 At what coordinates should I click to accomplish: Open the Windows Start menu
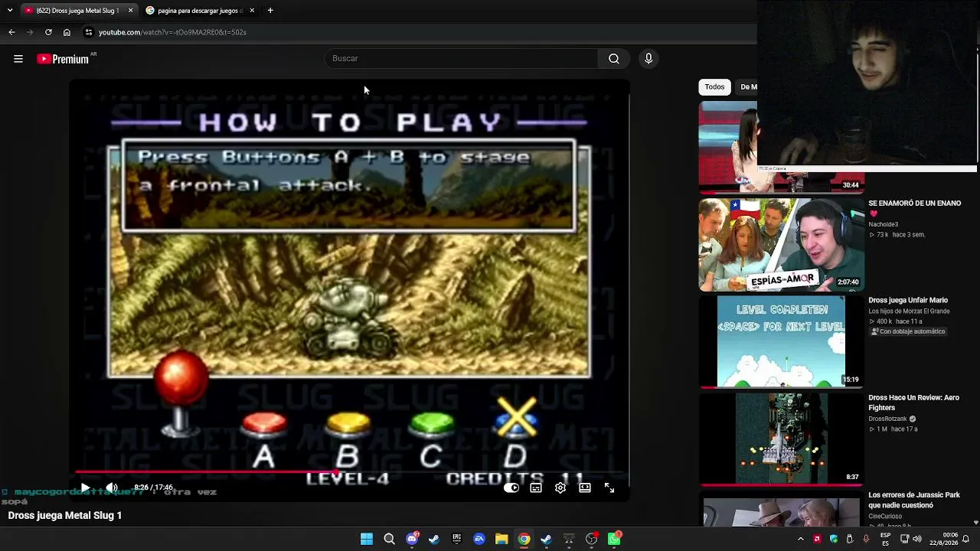point(367,540)
